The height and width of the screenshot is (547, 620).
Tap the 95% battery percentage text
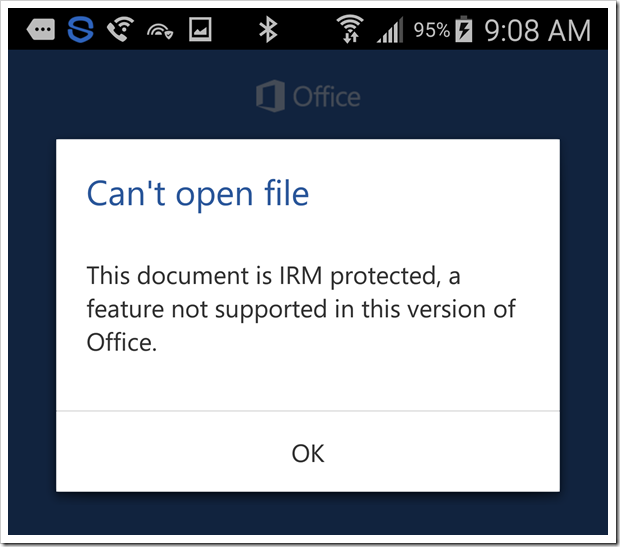click(x=431, y=30)
